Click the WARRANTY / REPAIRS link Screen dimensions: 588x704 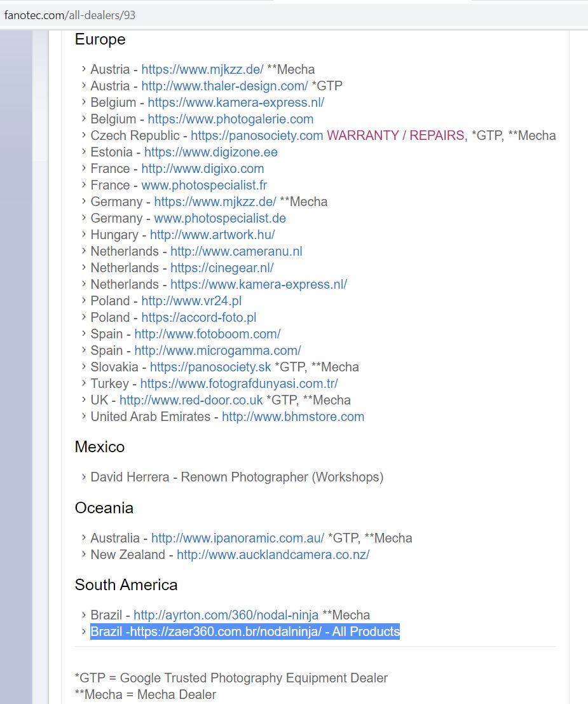(x=395, y=135)
